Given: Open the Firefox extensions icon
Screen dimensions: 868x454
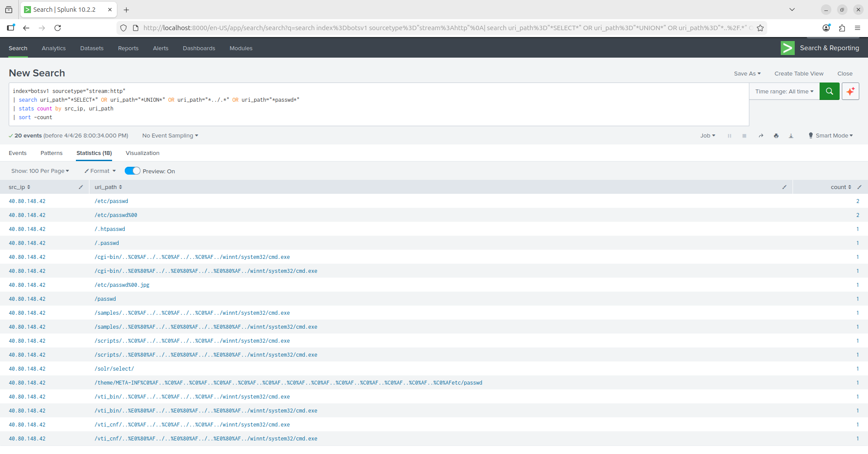Looking at the screenshot, I should pyautogui.click(x=842, y=28).
